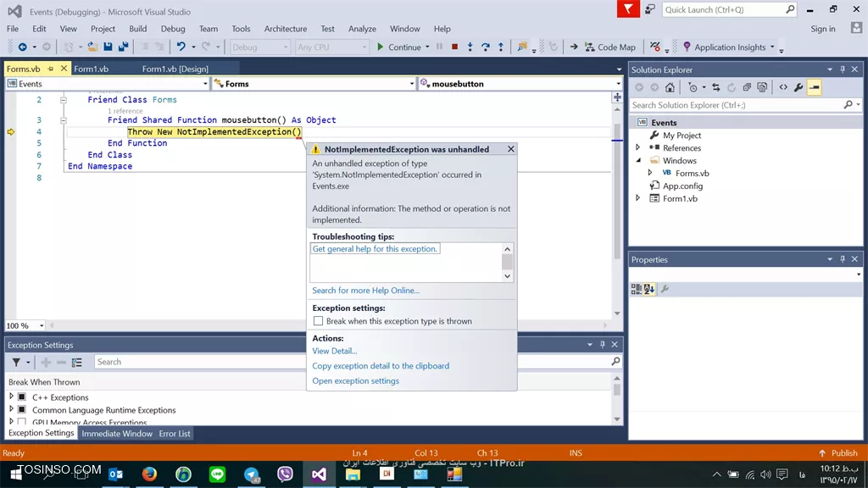Click the Save All toolbar icon
The height and width of the screenshot is (488, 868).
coord(124,47)
